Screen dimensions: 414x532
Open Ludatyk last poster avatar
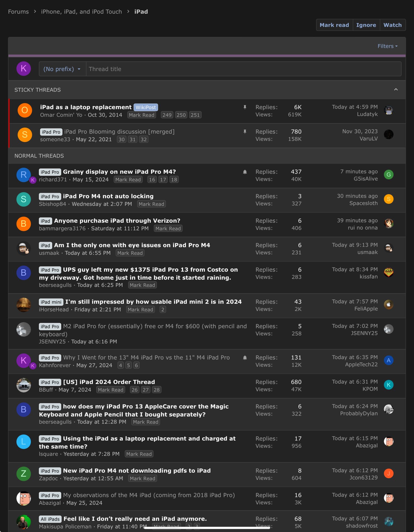point(388,110)
